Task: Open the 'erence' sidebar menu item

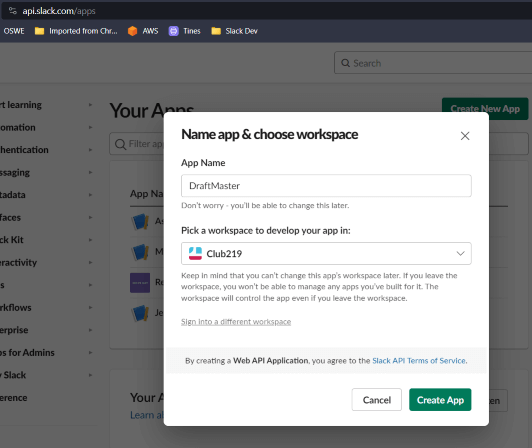Action: (x=14, y=398)
